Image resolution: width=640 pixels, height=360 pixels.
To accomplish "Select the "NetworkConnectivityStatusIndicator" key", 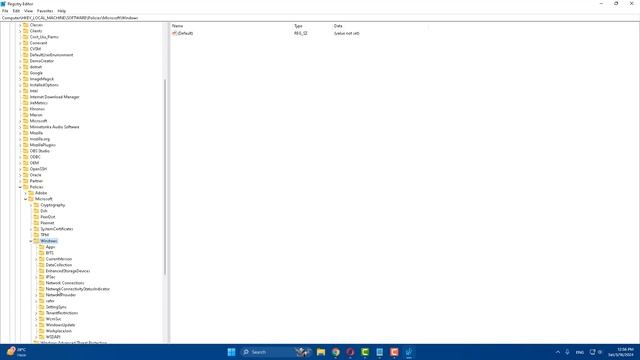I will 78,289.
